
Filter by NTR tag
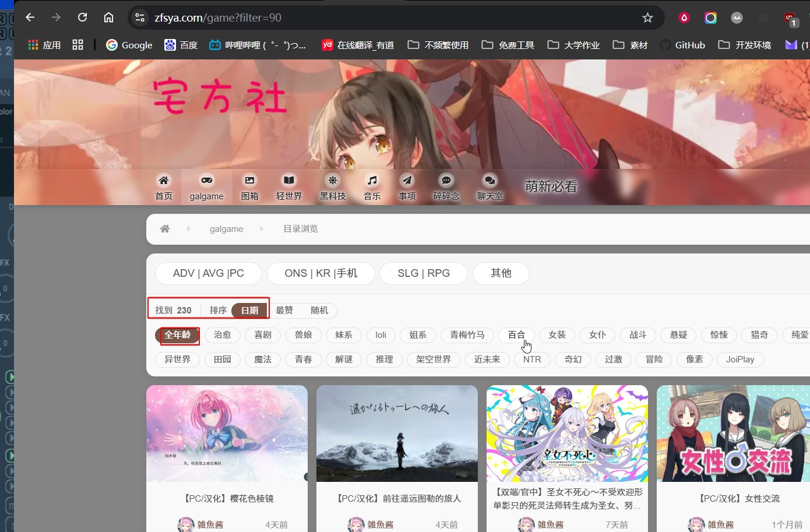pos(532,360)
